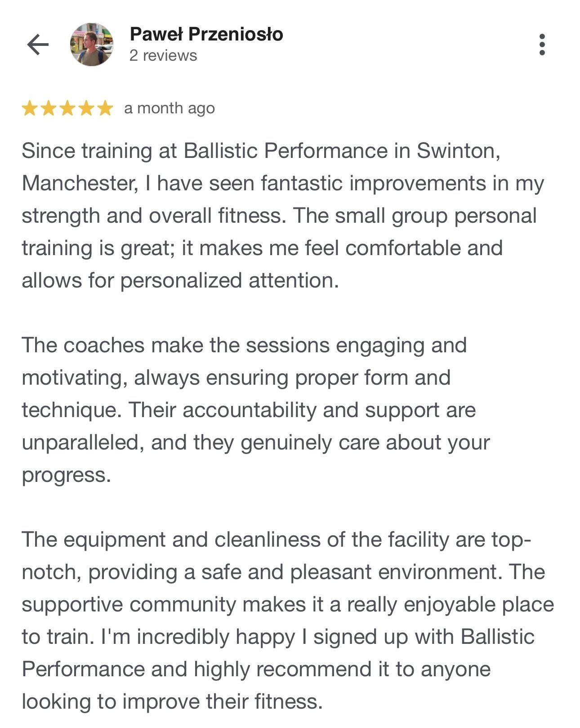Open the three-dot more options menu

point(542,45)
